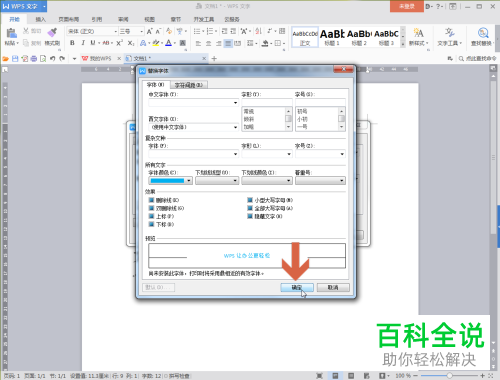The width and height of the screenshot is (500, 380).
Task: Apply the Heading 1 style (标题 1)
Action: (332, 37)
